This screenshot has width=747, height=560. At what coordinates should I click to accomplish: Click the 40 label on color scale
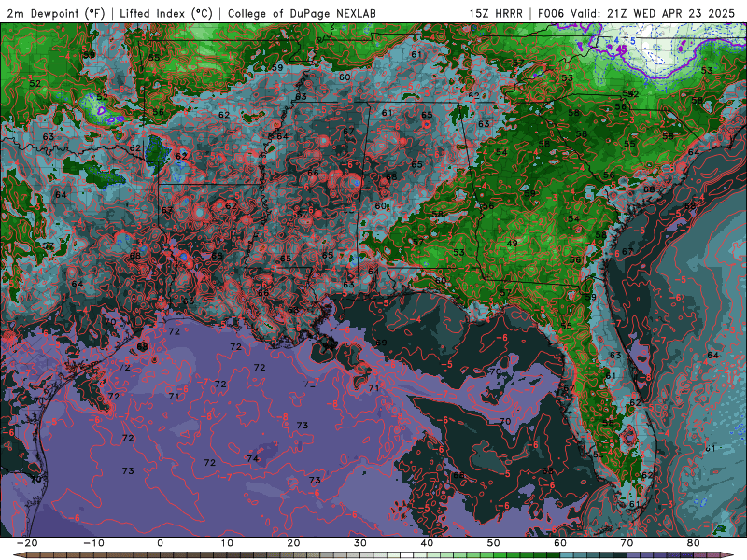pos(427,543)
